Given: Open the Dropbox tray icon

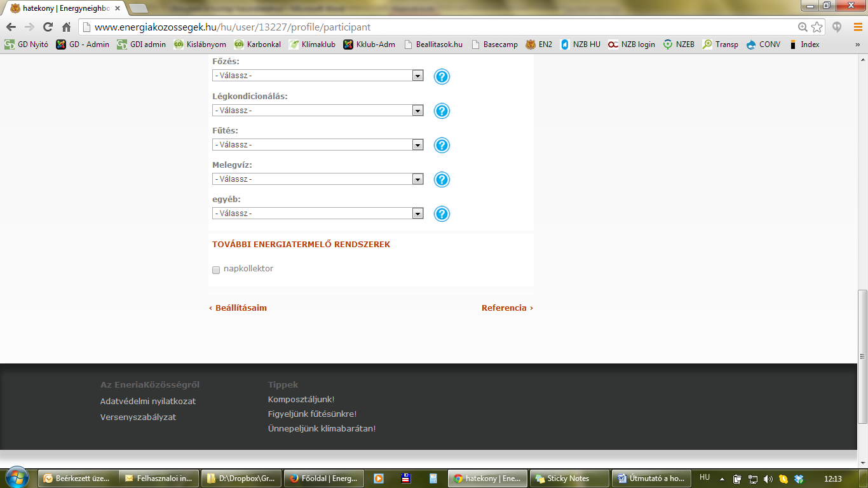Looking at the screenshot, I should tap(799, 478).
